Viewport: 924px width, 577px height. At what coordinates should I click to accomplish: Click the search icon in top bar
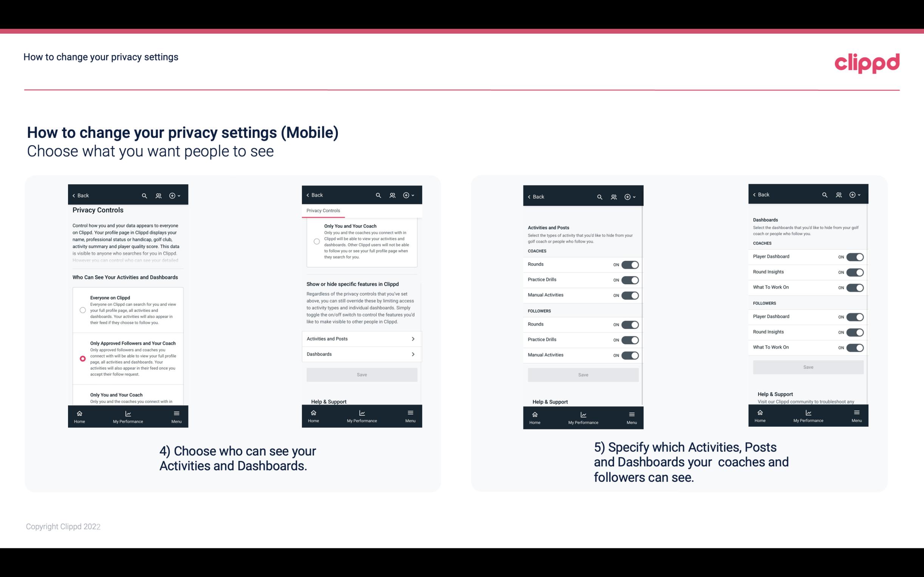[144, 196]
